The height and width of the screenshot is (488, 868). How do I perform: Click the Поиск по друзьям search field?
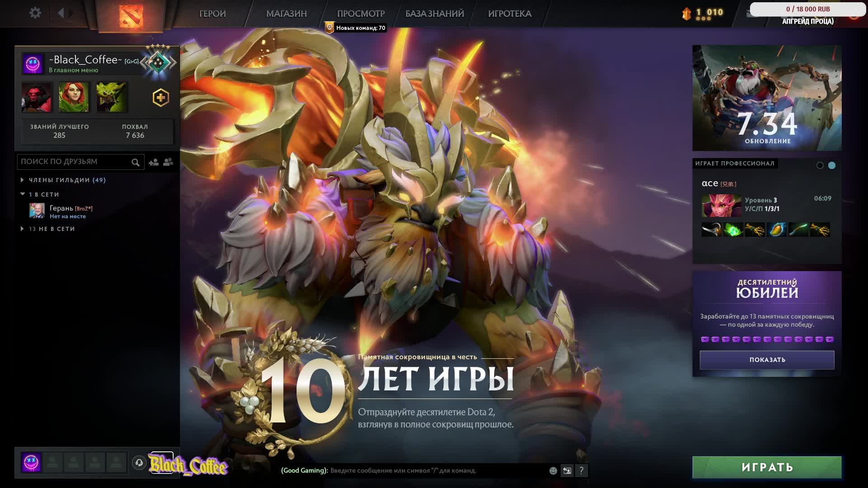(75, 162)
